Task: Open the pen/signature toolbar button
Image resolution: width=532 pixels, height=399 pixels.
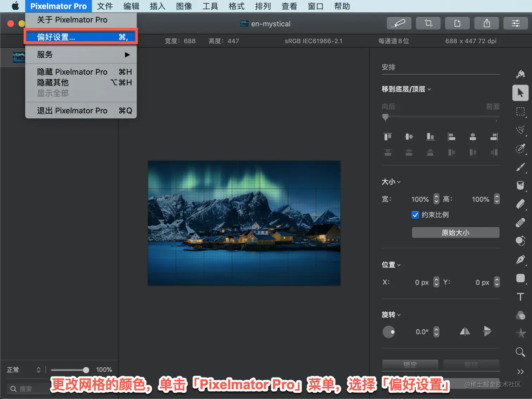Action: point(399,23)
